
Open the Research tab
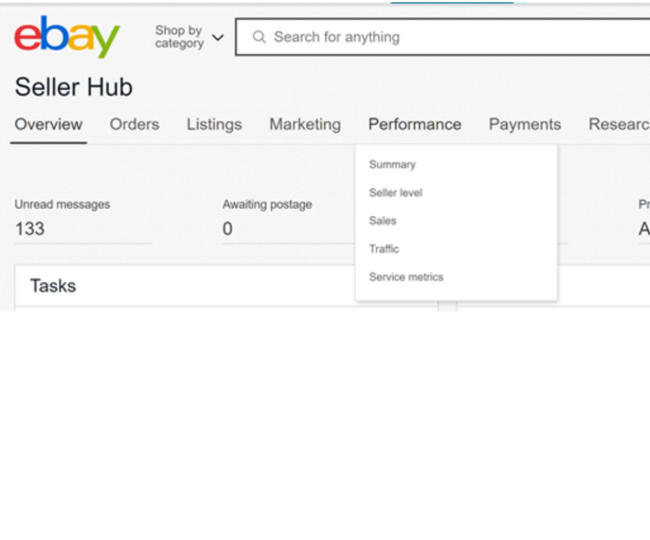click(x=619, y=124)
